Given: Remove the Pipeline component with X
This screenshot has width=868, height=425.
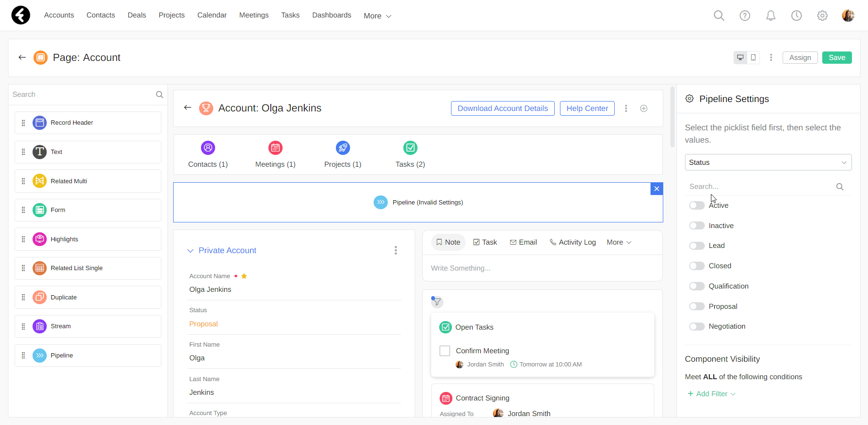Looking at the screenshot, I should coord(657,189).
